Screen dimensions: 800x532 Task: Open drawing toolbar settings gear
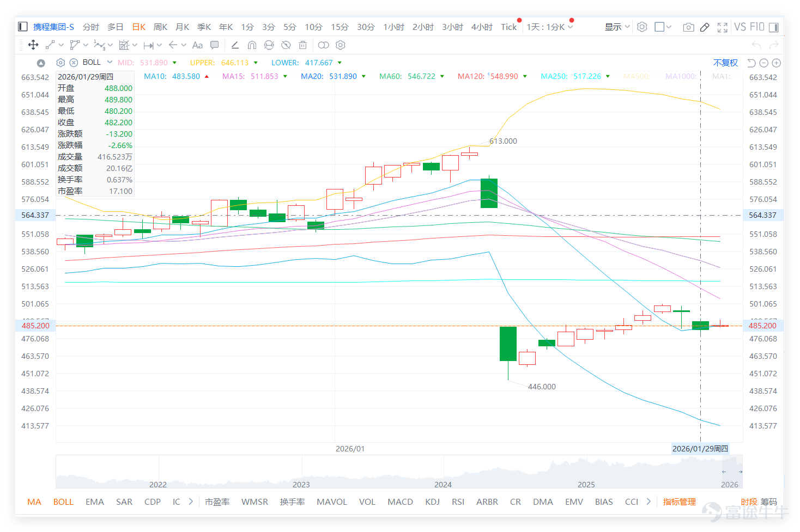click(341, 45)
